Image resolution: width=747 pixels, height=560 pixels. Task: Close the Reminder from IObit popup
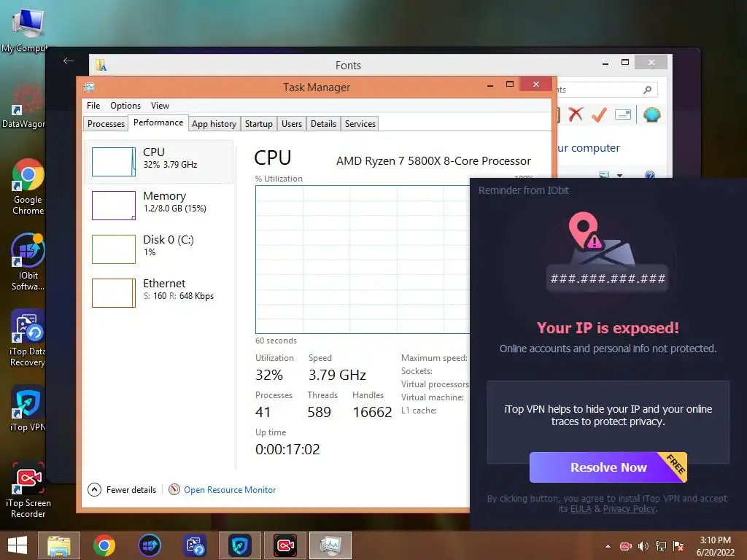[x=732, y=190]
